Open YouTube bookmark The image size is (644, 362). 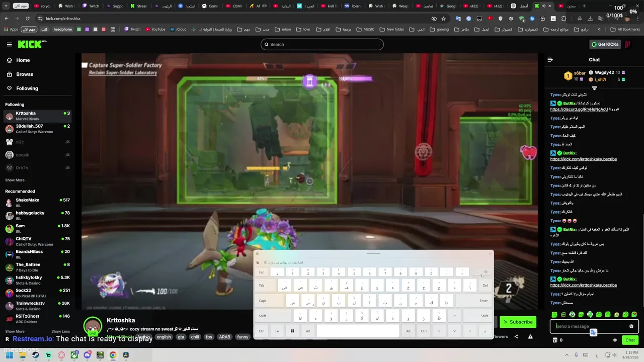coord(155,29)
